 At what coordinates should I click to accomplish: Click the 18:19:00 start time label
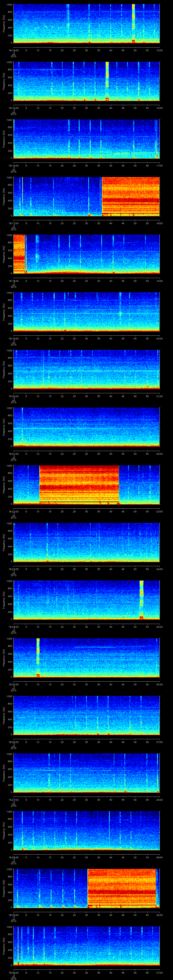click(13, 339)
